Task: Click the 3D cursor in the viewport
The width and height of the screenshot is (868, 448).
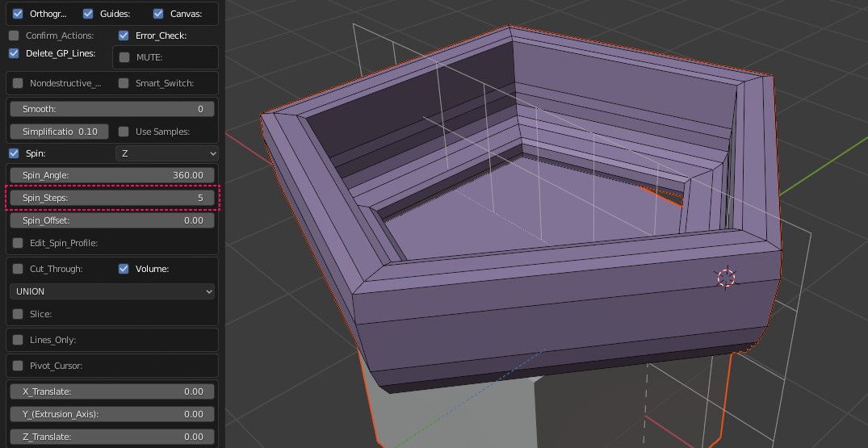Action: [x=726, y=278]
